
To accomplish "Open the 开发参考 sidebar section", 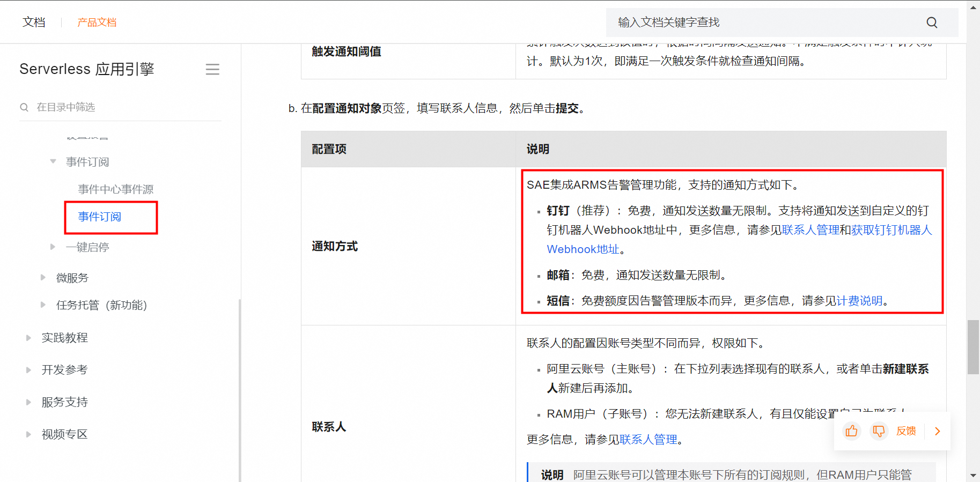I will pos(65,370).
